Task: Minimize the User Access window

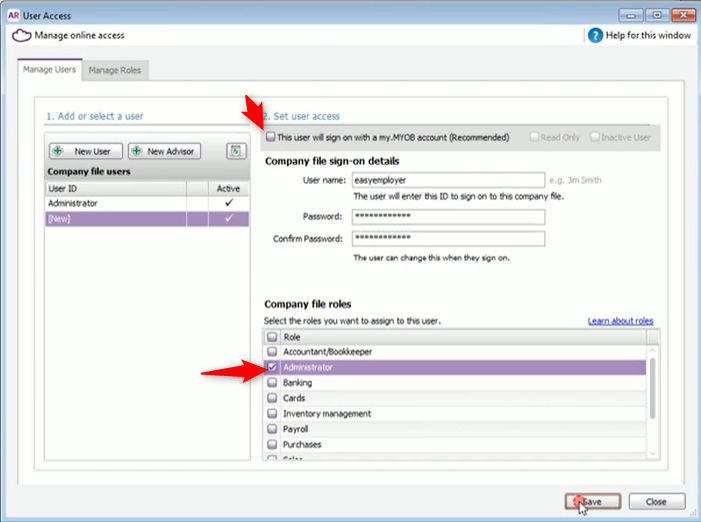Action: 631,16
